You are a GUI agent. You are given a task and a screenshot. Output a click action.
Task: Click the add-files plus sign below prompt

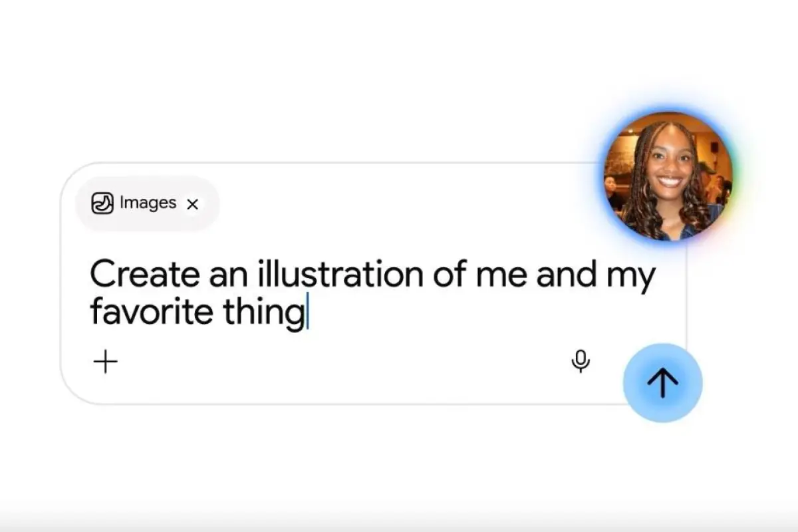pos(105,362)
